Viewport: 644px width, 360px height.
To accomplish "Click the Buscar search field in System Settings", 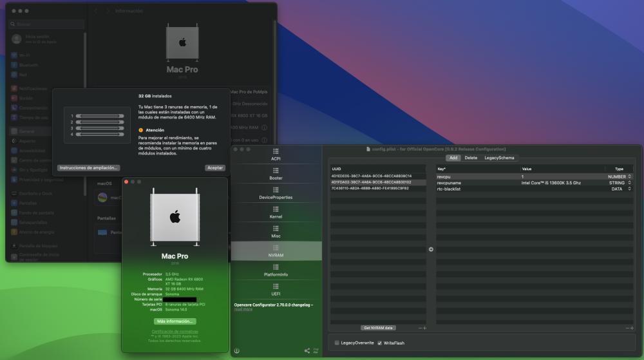I will tap(46, 24).
